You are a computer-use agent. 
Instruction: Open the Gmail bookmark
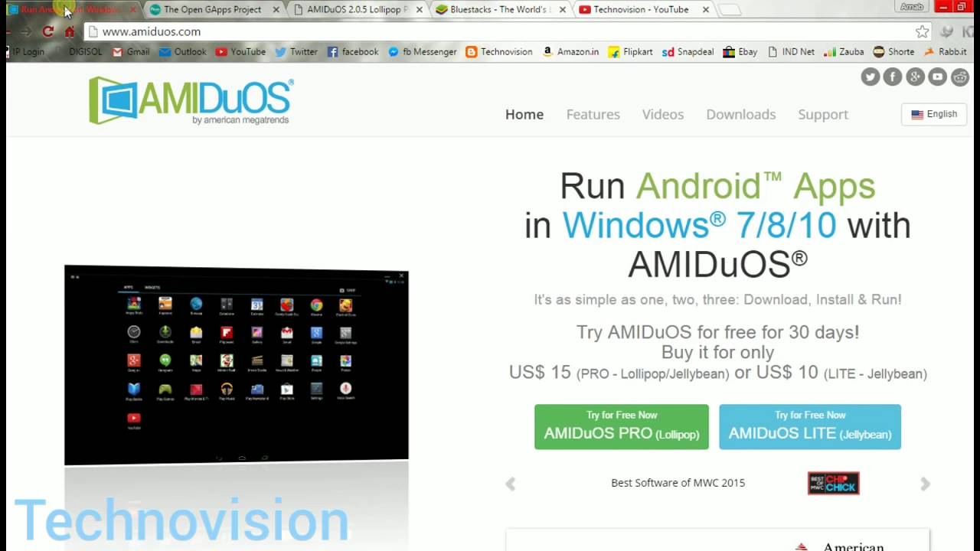click(130, 51)
